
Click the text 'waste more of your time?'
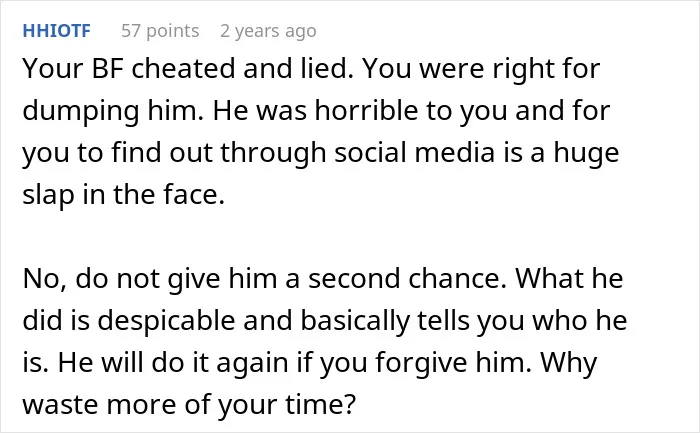189,405
